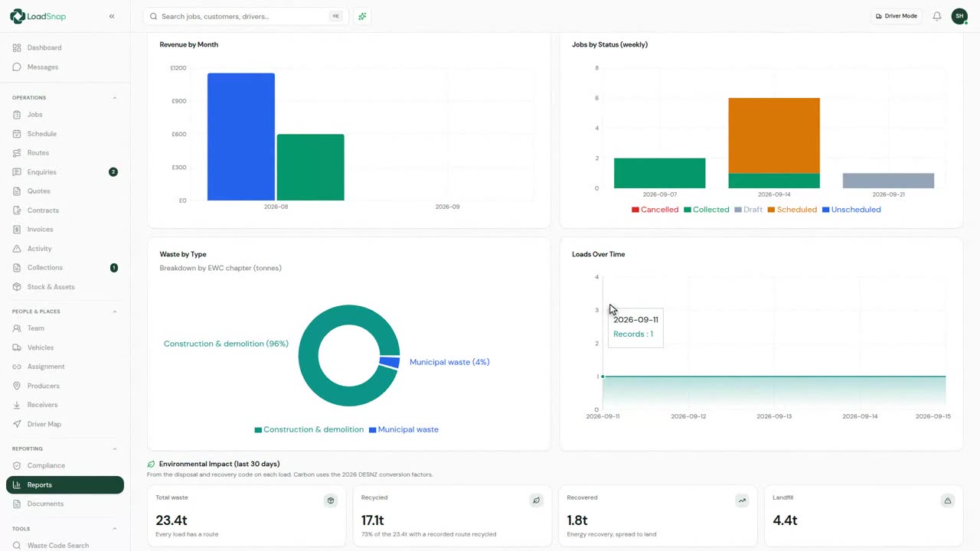Toggle the Scheduled legend series

(792, 210)
